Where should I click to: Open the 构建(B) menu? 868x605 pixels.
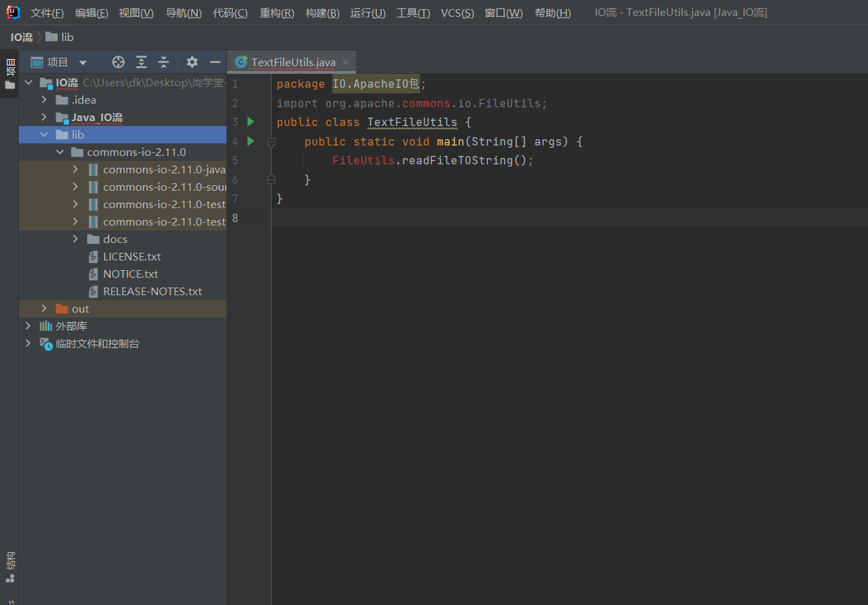pos(323,13)
